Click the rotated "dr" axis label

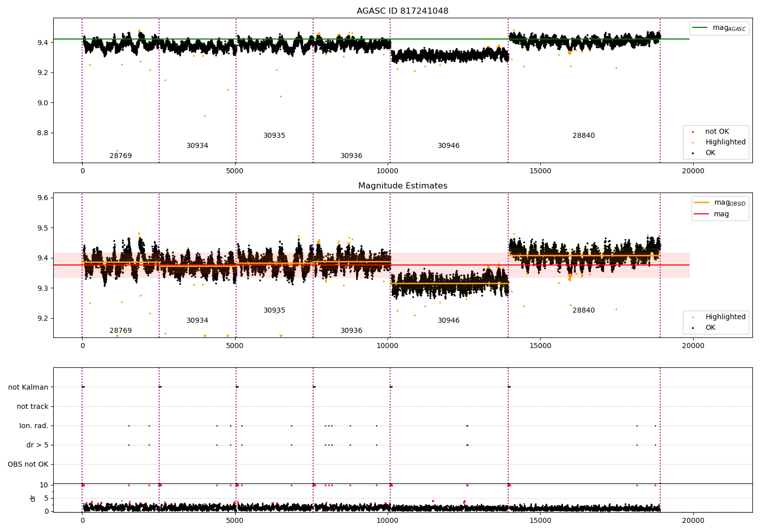pos(33,498)
